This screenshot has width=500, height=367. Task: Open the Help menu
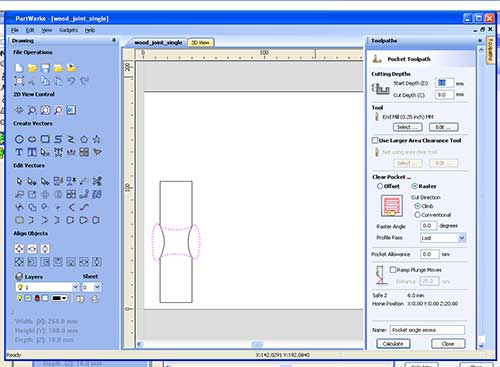[x=90, y=30]
